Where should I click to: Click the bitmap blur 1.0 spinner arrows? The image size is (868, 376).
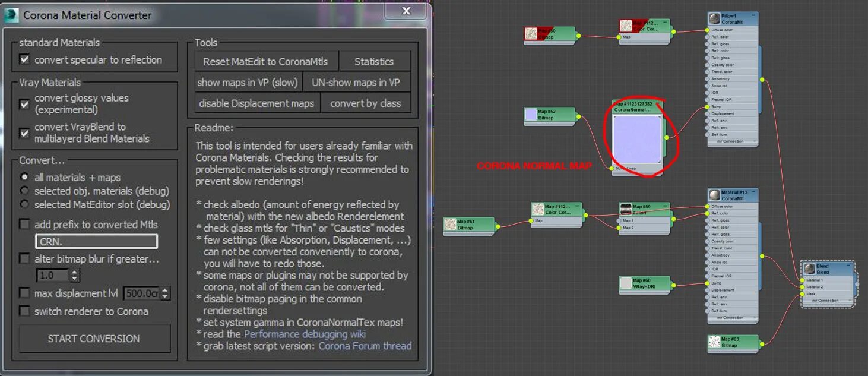[x=74, y=276]
